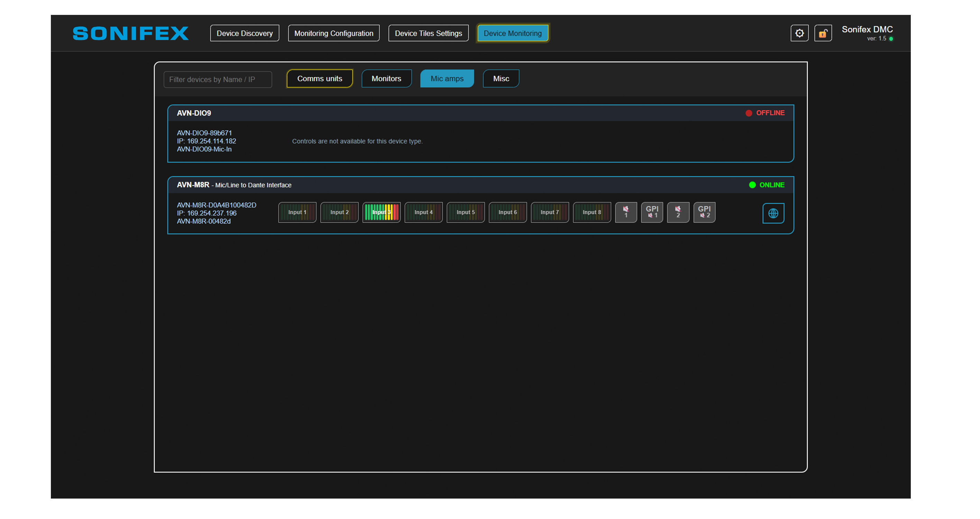Click AVN-M8R-00482d label
This screenshot has width=980, height=519.
(203, 221)
